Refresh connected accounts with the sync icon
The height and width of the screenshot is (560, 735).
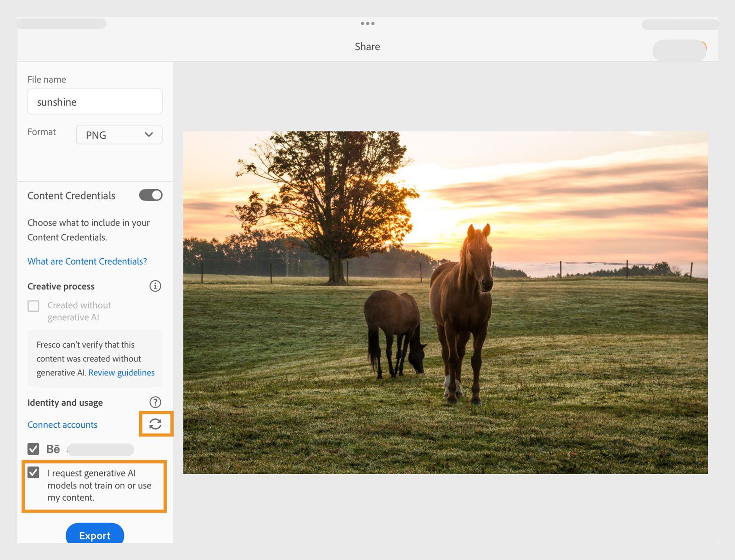(x=155, y=424)
